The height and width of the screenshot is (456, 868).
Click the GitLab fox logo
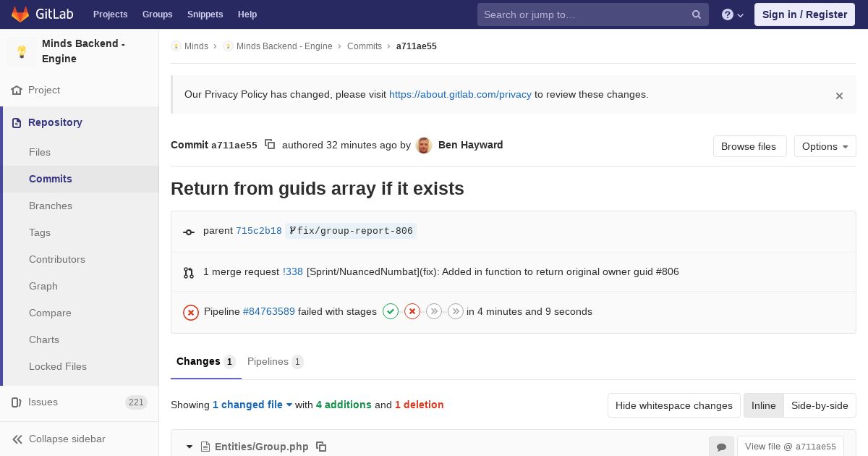pyautogui.click(x=20, y=14)
